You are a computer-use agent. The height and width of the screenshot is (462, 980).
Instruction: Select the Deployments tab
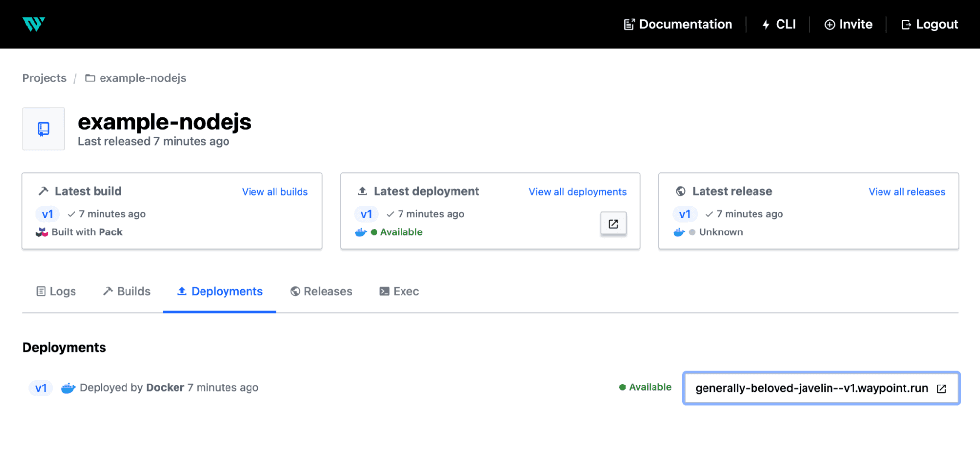click(x=220, y=291)
